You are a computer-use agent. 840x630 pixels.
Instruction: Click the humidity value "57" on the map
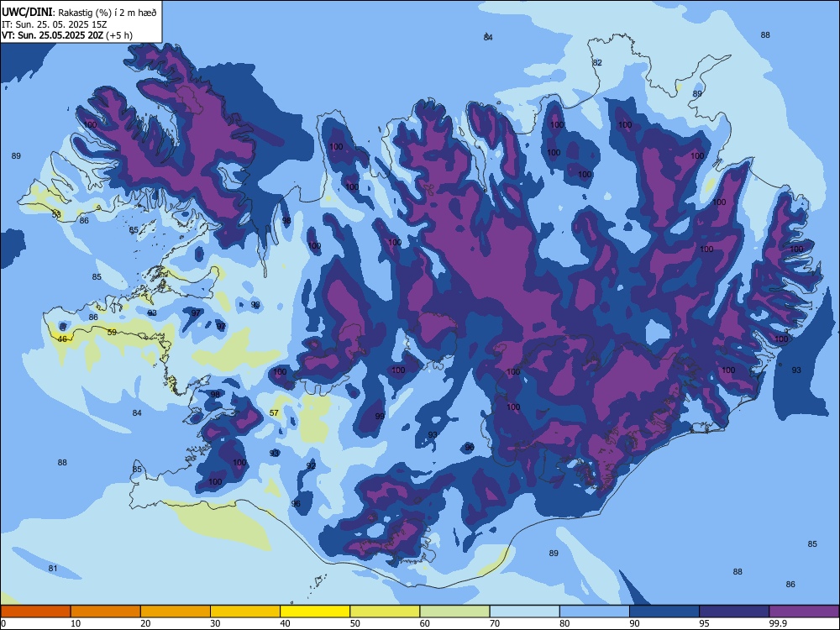click(x=274, y=413)
